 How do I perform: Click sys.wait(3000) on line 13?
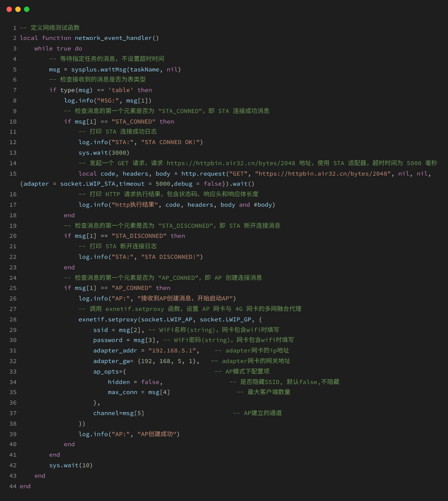click(x=104, y=152)
